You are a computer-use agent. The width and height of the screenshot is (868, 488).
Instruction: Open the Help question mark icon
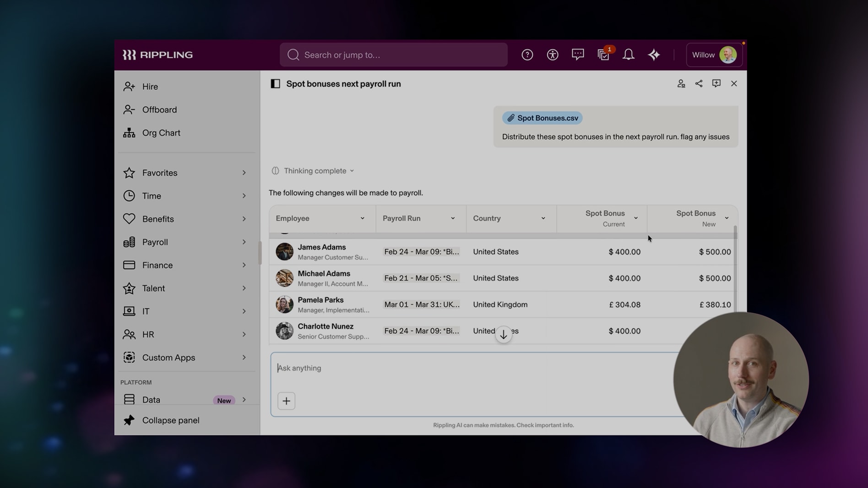[x=527, y=55]
